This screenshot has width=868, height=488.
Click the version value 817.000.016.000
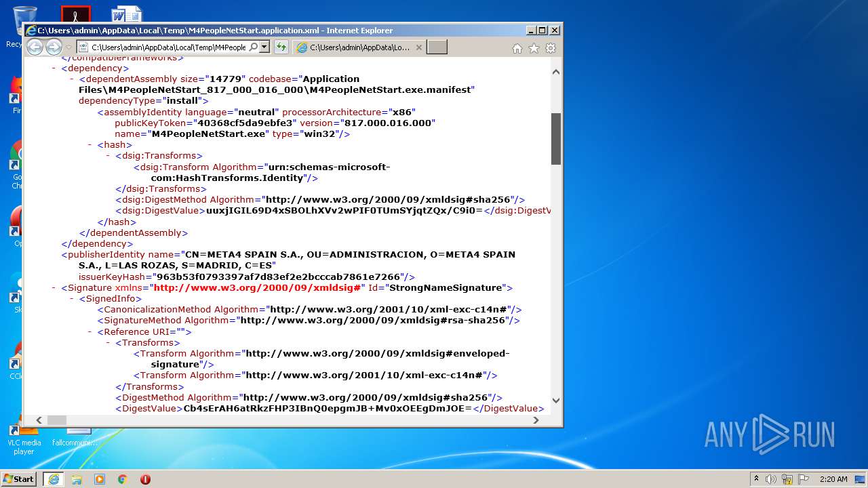coord(388,123)
